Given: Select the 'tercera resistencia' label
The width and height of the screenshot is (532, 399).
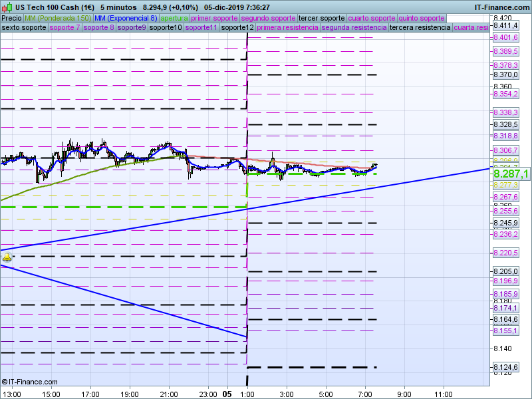Looking at the screenshot, I should point(419,28).
